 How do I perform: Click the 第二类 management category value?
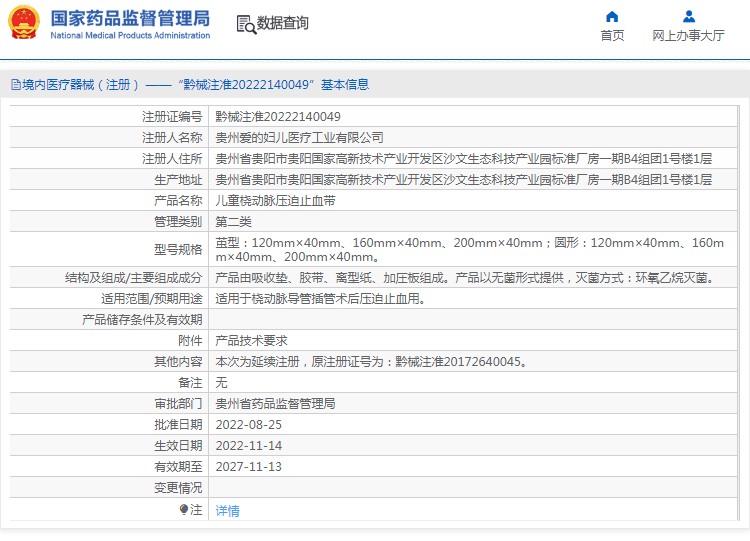point(233,222)
